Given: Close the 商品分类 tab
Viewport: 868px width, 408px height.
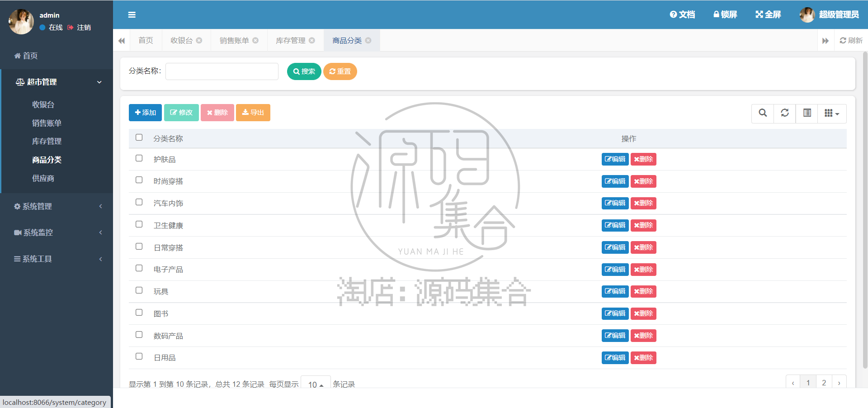Looking at the screenshot, I should (368, 41).
